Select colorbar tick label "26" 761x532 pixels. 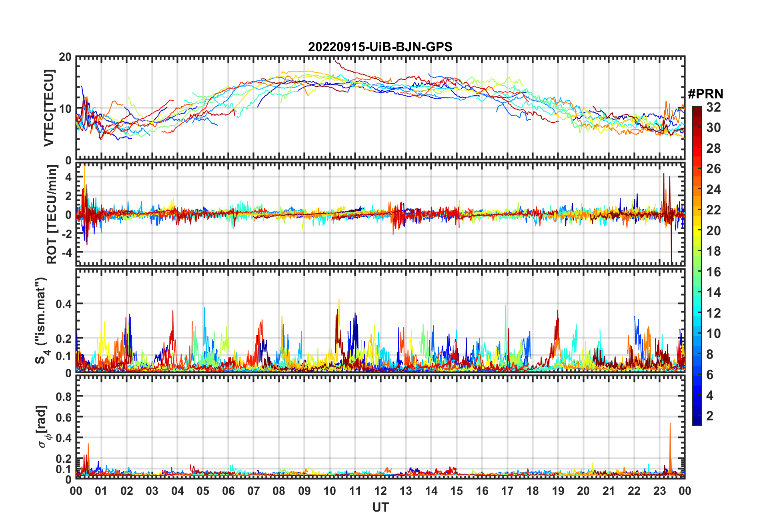point(713,169)
